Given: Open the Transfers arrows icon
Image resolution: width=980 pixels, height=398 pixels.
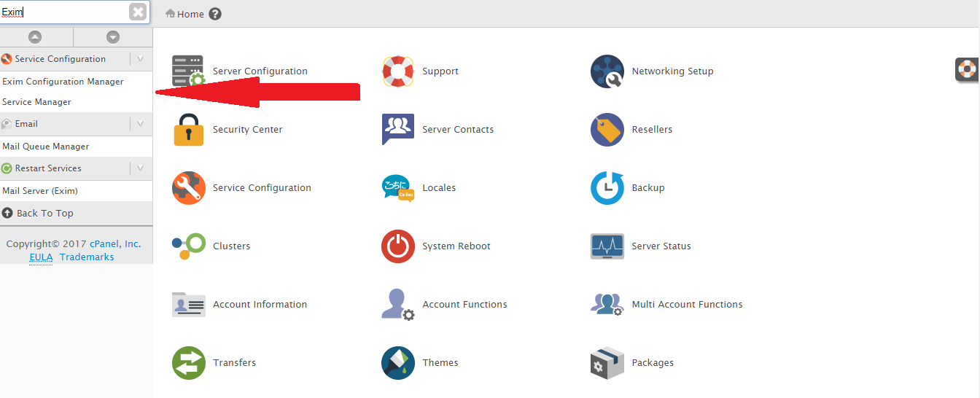Looking at the screenshot, I should click(189, 363).
